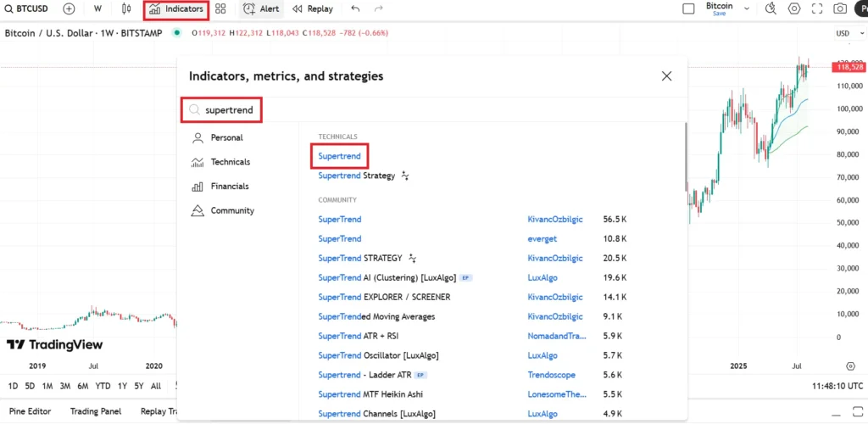The width and height of the screenshot is (868, 424).
Task: Open author NomadandTra... profile
Action: point(557,336)
